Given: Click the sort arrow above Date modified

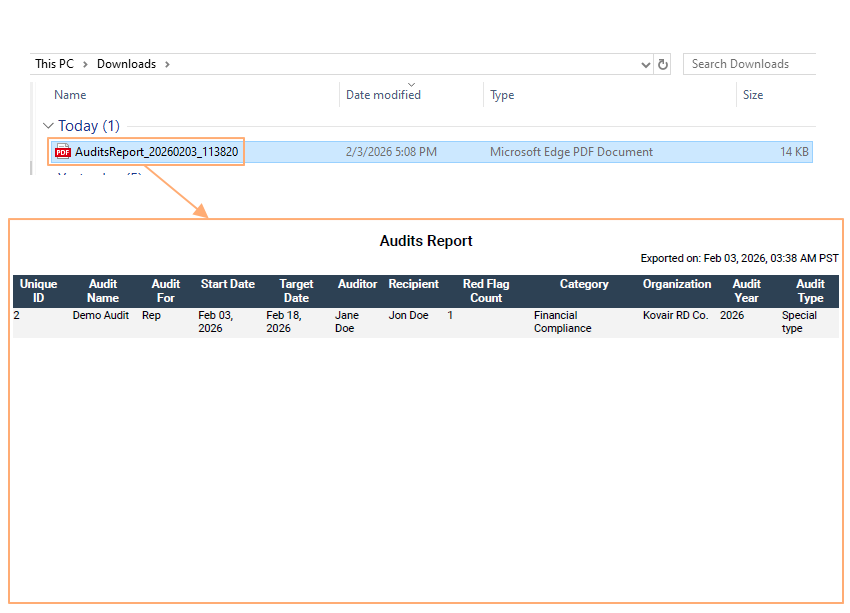Looking at the screenshot, I should pyautogui.click(x=411, y=84).
